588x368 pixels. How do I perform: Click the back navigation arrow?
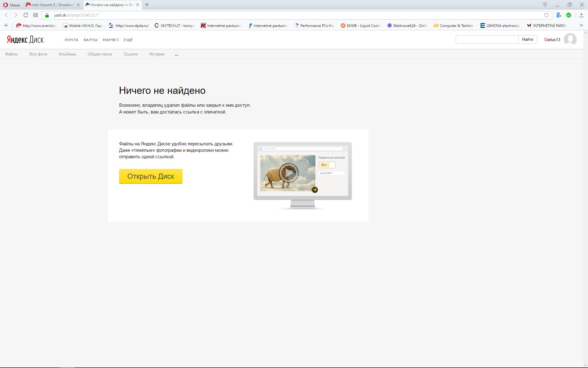pyautogui.click(x=6, y=15)
